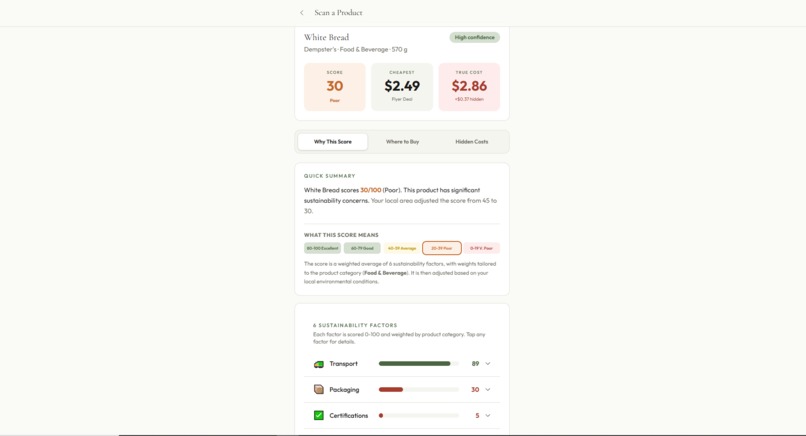Expand the Packaging factor chevron

pos(488,389)
